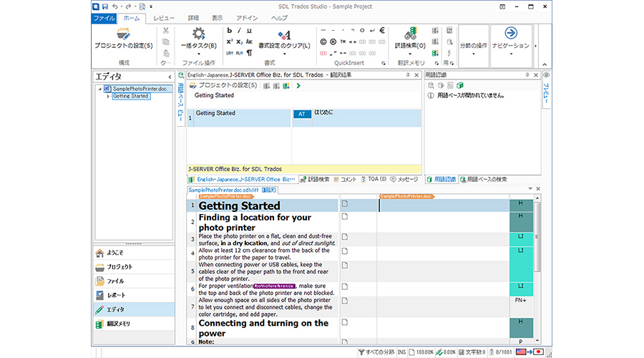Switch to the 表示 ribbon tab
This screenshot has width=644, height=358.
218,18
